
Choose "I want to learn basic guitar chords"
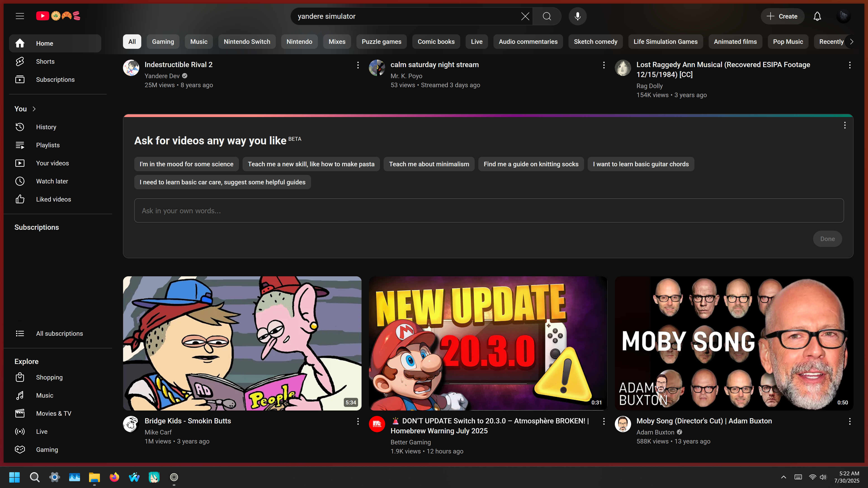coord(641,164)
